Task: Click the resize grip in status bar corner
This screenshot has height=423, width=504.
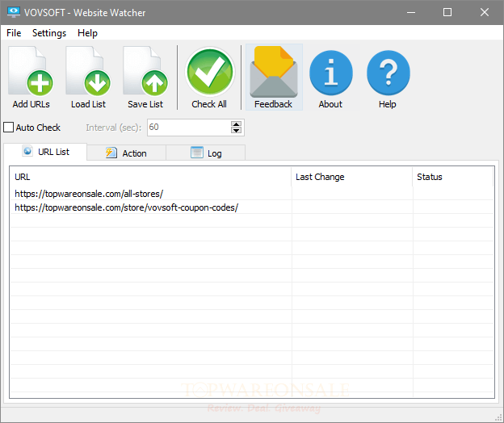Action: pyautogui.click(x=498, y=417)
